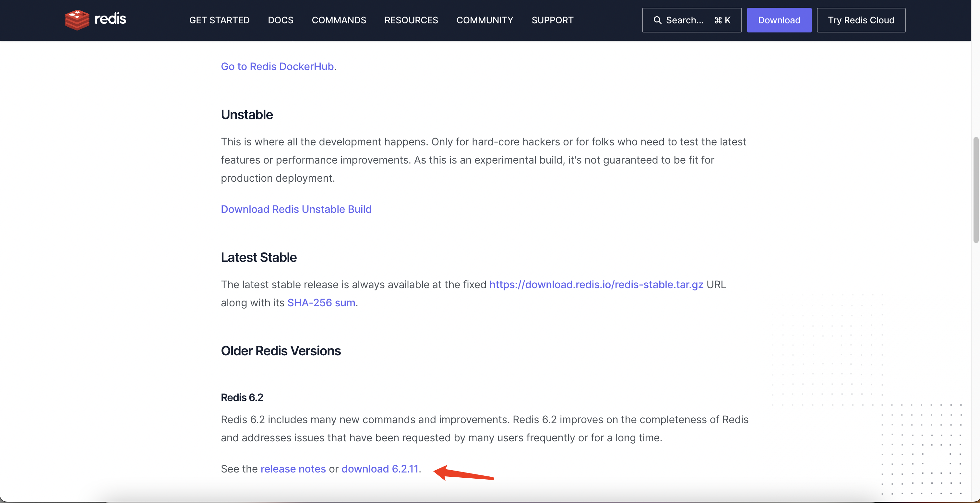Click the Latest Stable section heading
The width and height of the screenshot is (980, 503).
coord(259,257)
